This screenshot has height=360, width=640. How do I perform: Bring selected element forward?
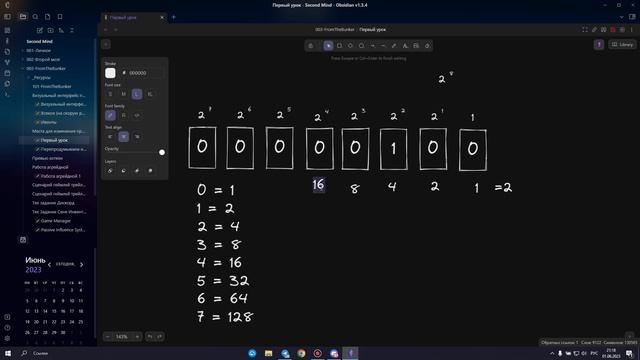[137, 171]
